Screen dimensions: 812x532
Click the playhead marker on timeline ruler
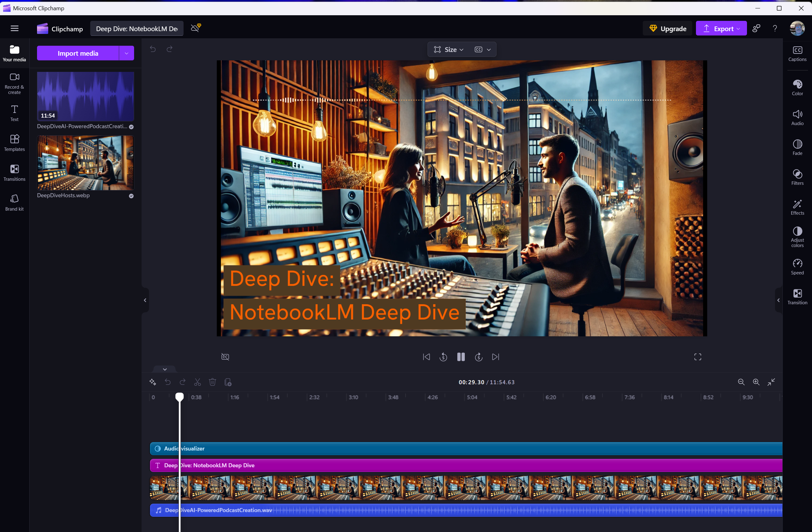coord(180,397)
